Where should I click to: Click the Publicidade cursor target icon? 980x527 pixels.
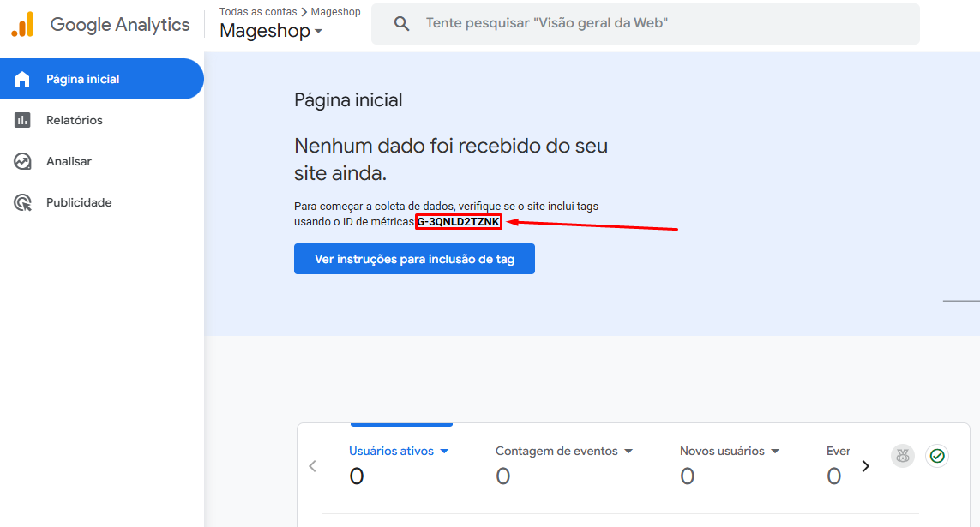click(x=22, y=202)
